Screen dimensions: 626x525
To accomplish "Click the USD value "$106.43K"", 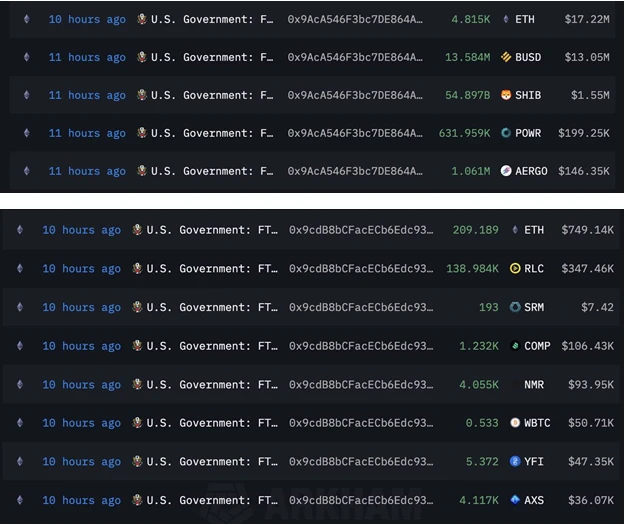I will point(587,346).
